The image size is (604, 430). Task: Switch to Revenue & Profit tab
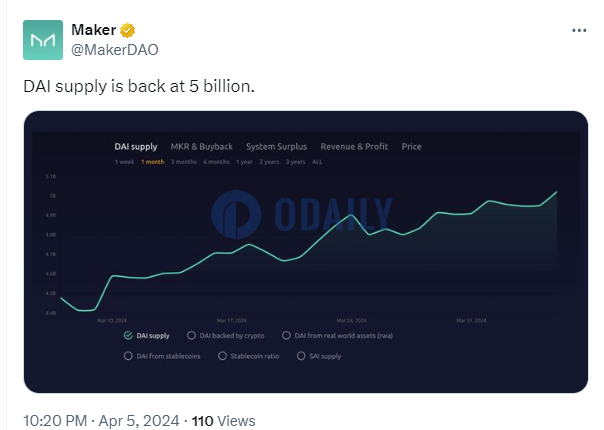pos(354,147)
